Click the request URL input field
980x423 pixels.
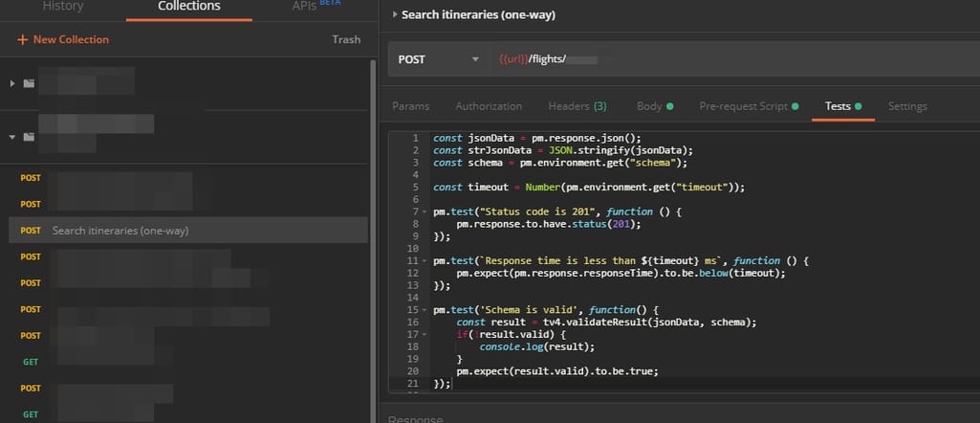pos(734,59)
